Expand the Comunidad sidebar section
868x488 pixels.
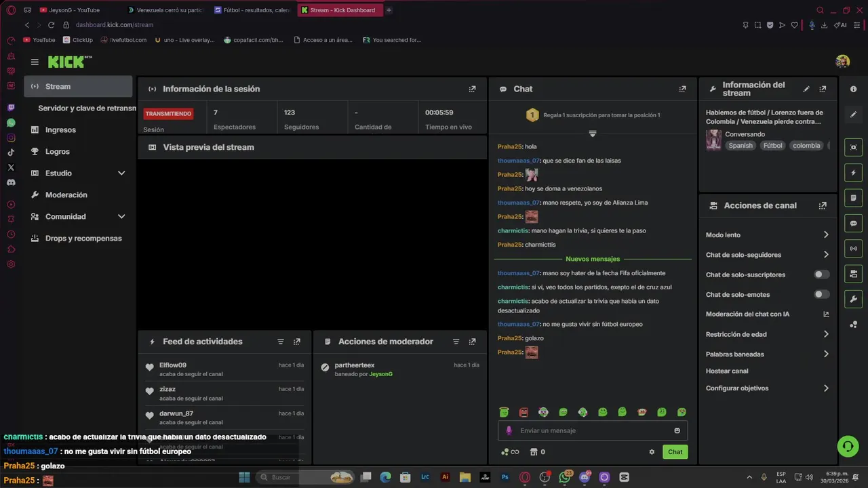click(x=121, y=216)
